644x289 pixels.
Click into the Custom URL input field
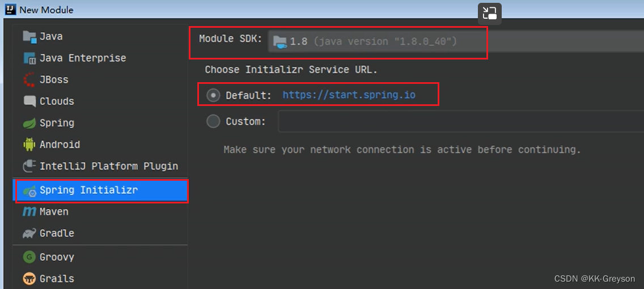pos(461,121)
